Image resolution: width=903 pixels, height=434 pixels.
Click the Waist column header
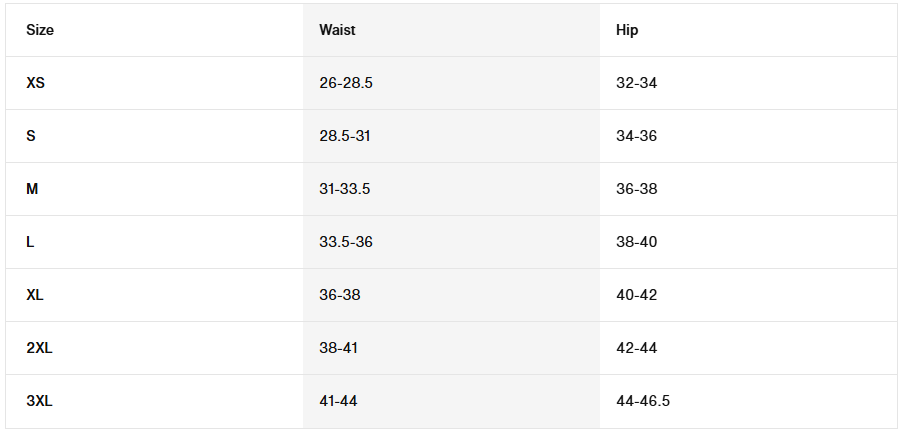(337, 30)
